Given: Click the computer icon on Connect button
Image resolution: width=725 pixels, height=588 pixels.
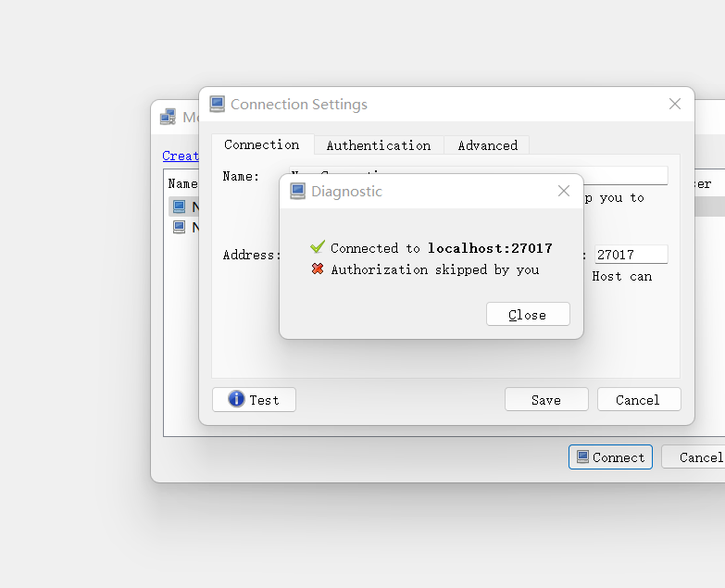Looking at the screenshot, I should coord(582,457).
